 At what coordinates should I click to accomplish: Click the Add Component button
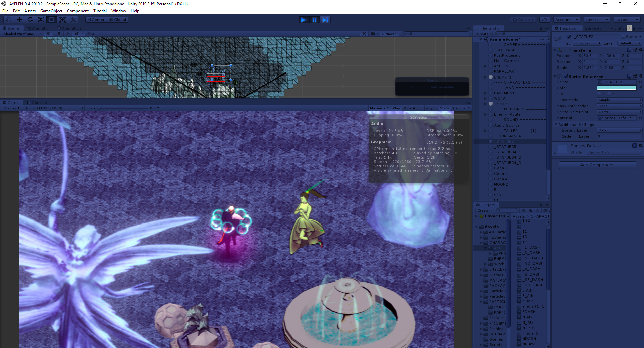pyautogui.click(x=597, y=165)
